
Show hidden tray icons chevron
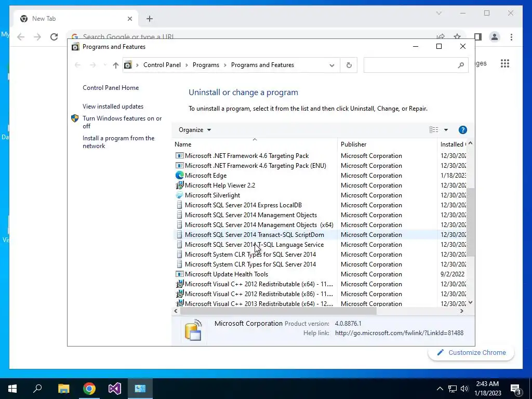click(x=440, y=389)
